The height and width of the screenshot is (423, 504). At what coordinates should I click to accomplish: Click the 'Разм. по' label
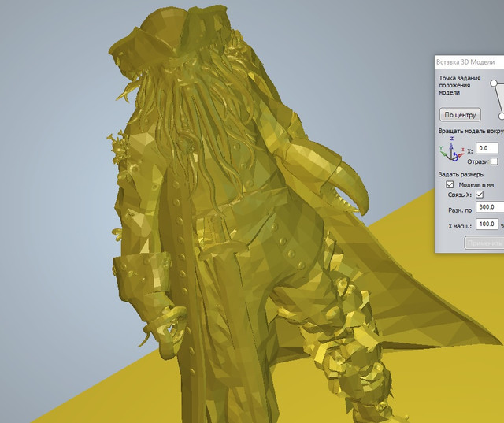pyautogui.click(x=460, y=210)
